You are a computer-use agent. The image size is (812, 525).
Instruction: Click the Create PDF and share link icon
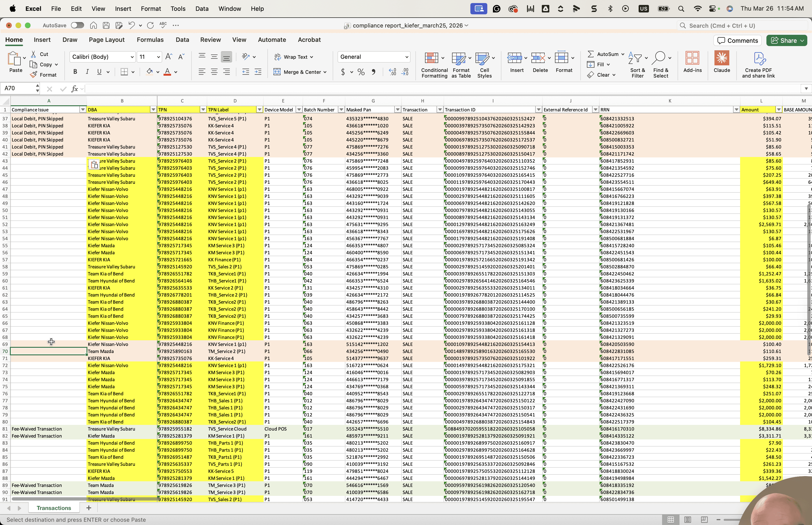click(x=758, y=64)
